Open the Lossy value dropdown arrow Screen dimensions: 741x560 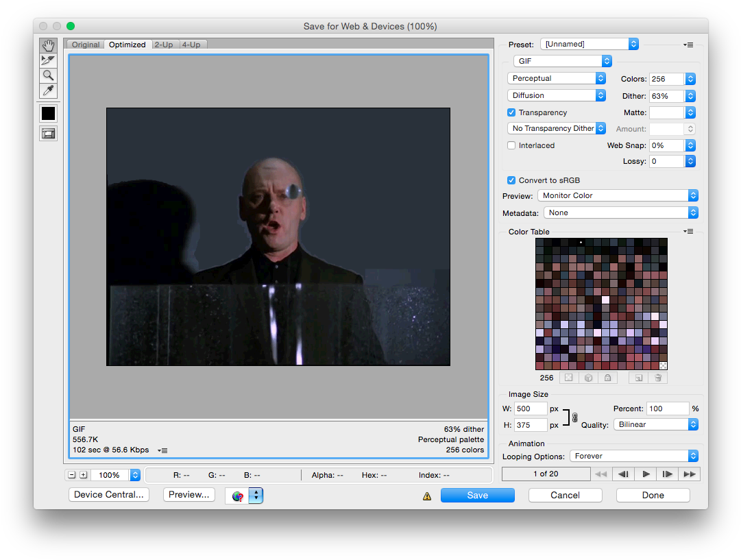[x=690, y=161]
